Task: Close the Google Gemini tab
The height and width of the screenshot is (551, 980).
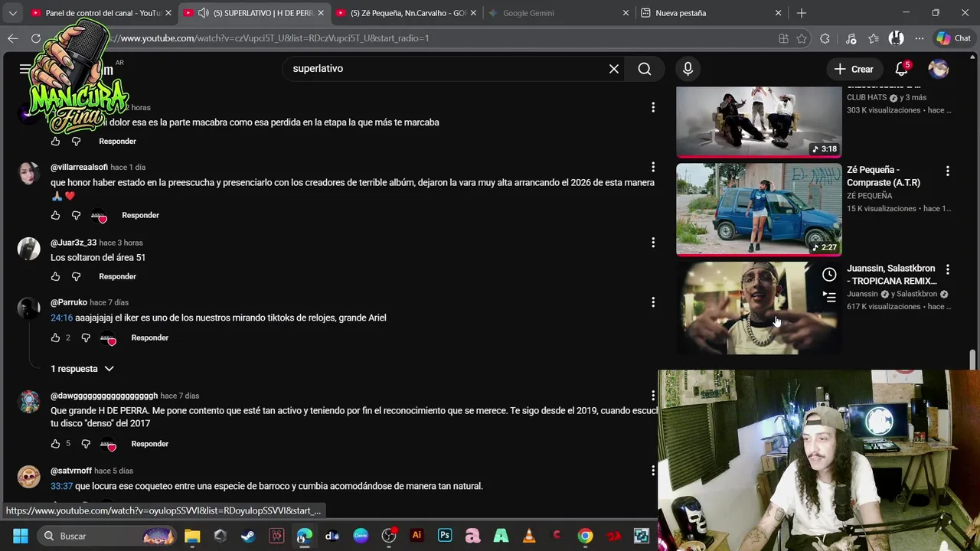Action: (626, 13)
